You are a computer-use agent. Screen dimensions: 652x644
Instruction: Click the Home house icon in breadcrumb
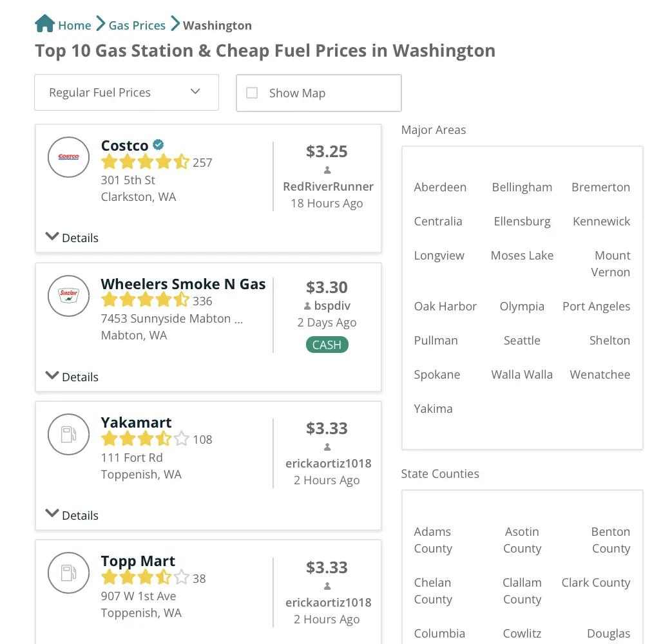pyautogui.click(x=44, y=24)
